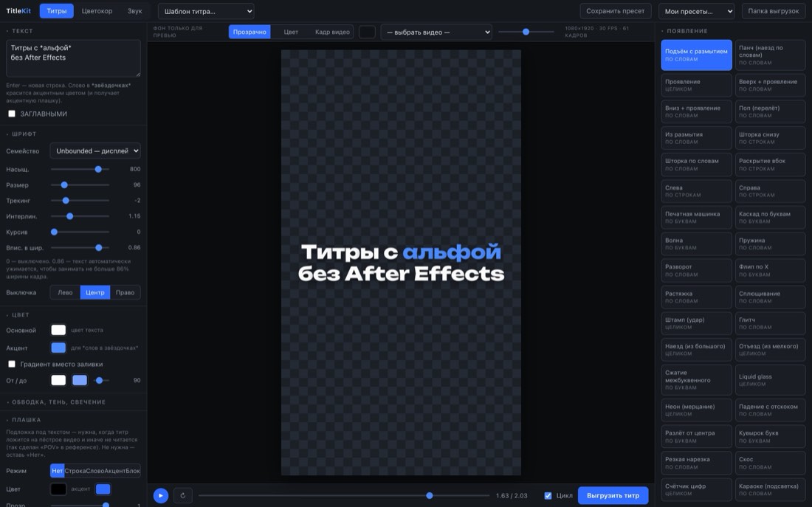Play the title preview animation
The width and height of the screenshot is (812, 507).
tap(160, 496)
